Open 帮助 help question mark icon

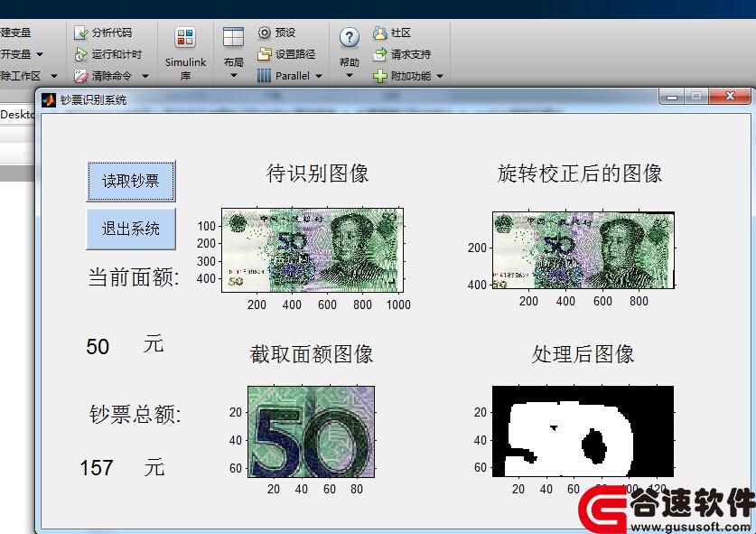tap(349, 38)
